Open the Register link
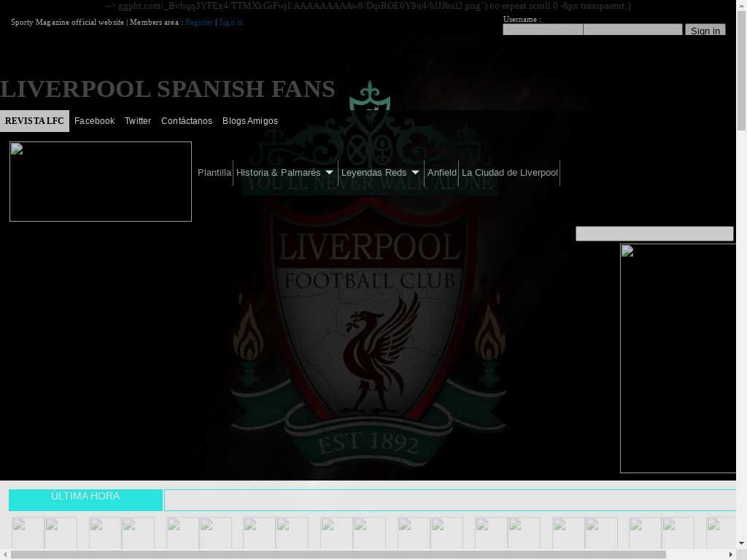The width and height of the screenshot is (747, 560). point(198,23)
